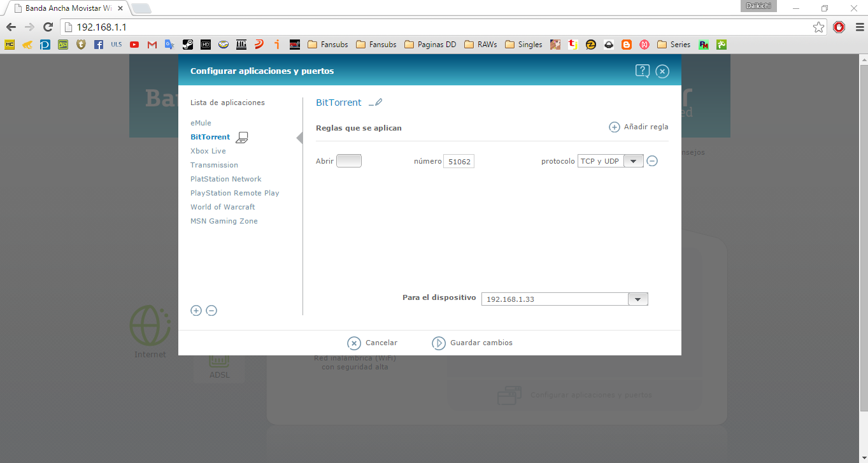Select Xbox Live in the applications list
This screenshot has width=868, height=463.
point(208,151)
